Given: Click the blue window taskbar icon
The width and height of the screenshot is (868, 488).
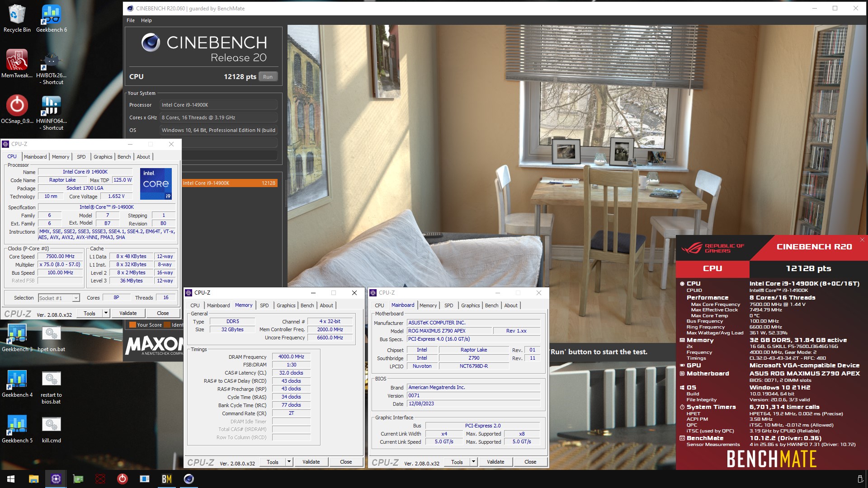Looking at the screenshot, I should 144,479.
